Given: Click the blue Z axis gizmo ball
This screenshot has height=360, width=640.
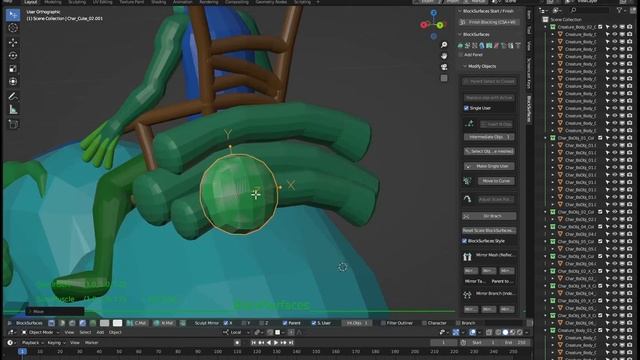Looking at the screenshot, I should 433,13.
